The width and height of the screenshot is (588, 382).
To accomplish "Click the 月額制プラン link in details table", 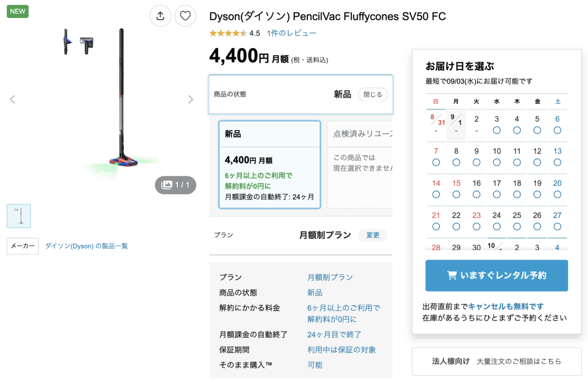I will [x=330, y=277].
